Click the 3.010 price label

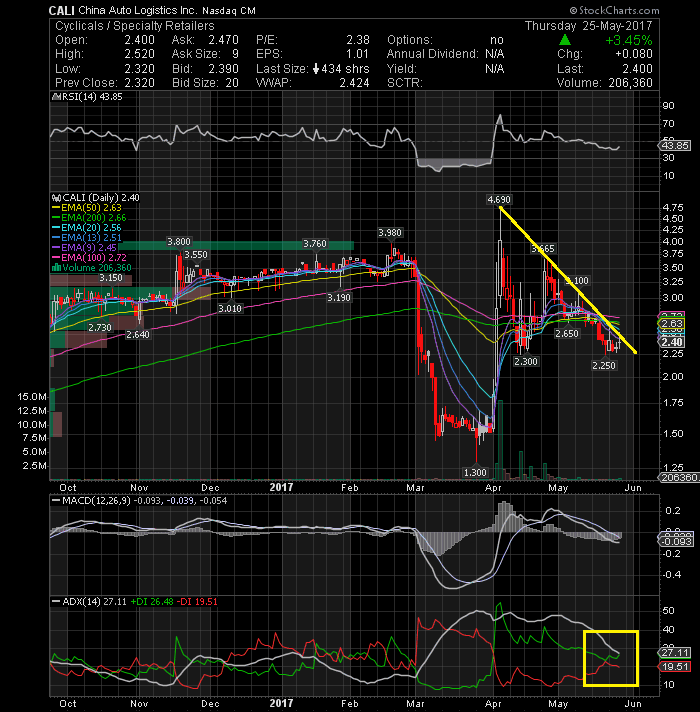click(x=230, y=309)
